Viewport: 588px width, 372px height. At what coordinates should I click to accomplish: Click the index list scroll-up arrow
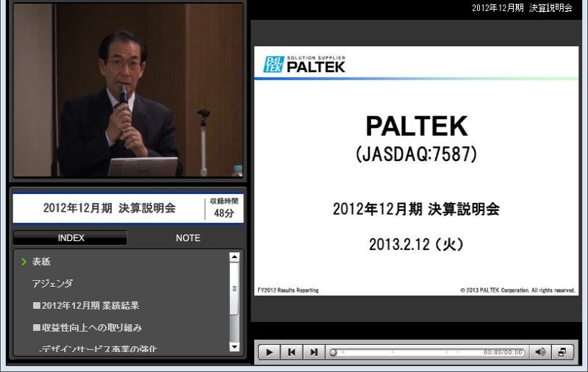point(234,257)
